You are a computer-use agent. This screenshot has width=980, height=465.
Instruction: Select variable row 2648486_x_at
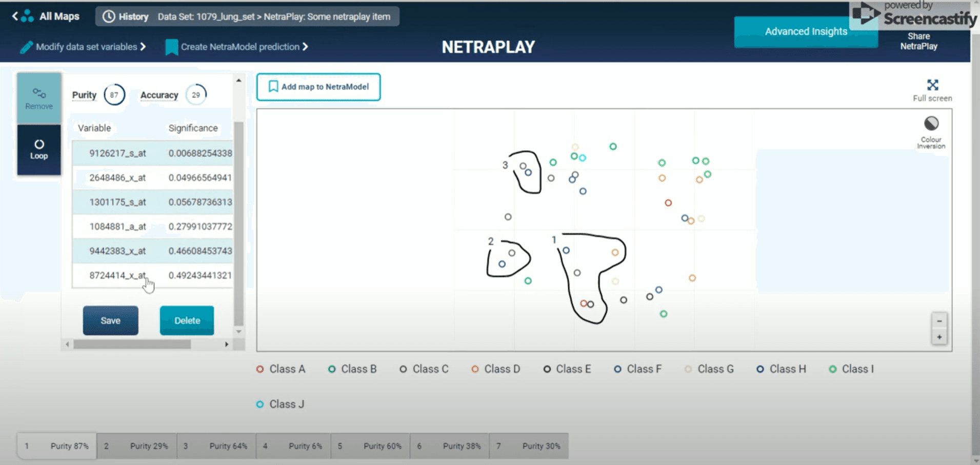[153, 178]
